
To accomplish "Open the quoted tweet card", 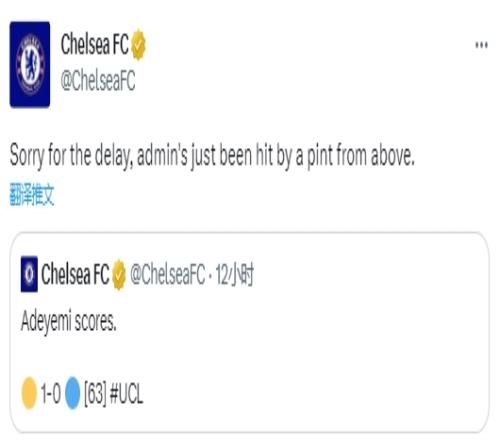I will (x=250, y=332).
